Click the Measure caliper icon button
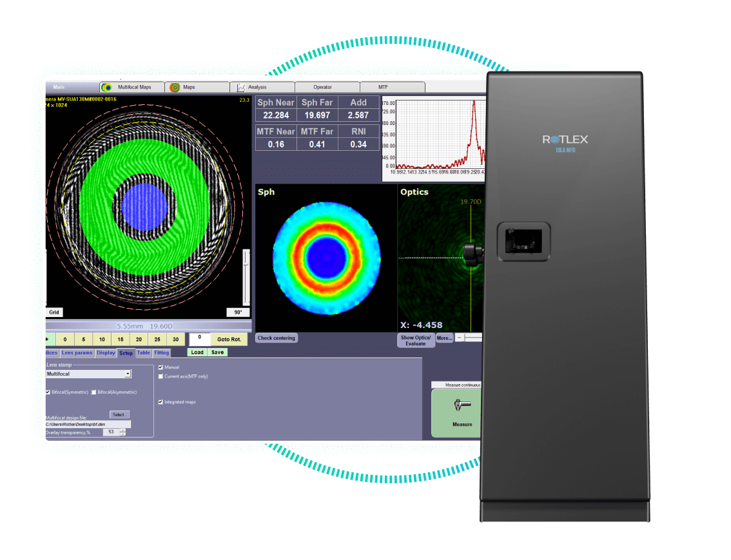Viewport: 731px width, 560px height. (x=462, y=406)
